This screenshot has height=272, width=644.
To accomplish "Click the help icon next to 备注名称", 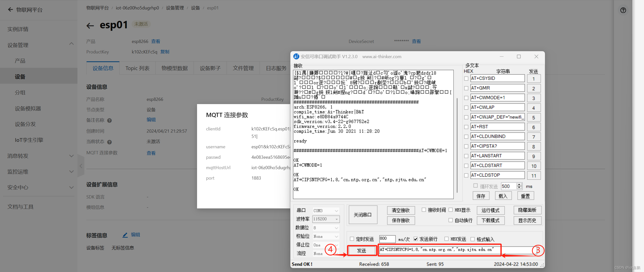I will tap(109, 120).
